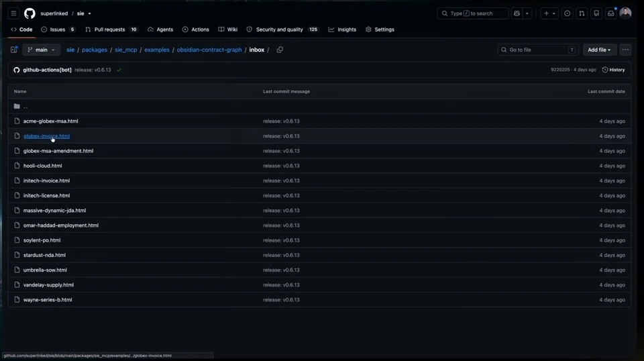Open the more options ellipsis menu
644x361 pixels.
(625, 50)
